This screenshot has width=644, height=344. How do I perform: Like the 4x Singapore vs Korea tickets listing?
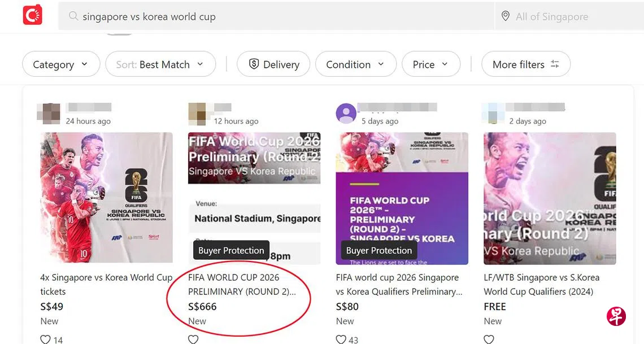(x=46, y=339)
